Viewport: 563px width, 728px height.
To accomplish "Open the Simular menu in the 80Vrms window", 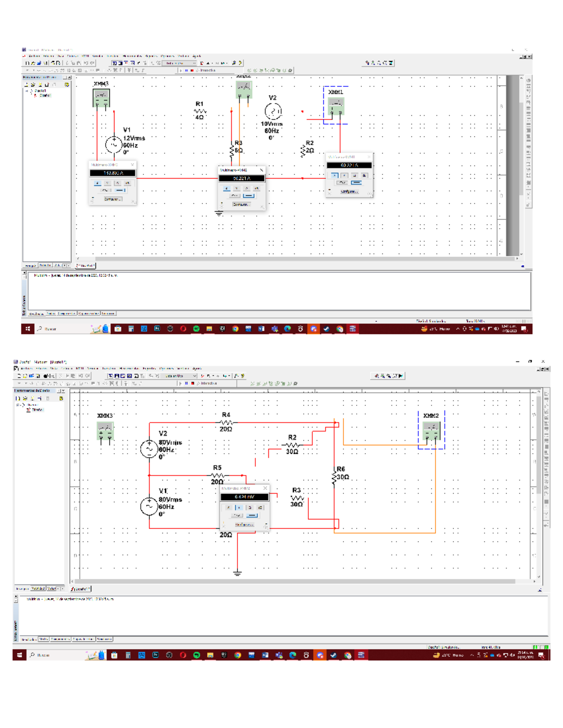I will point(93,368).
